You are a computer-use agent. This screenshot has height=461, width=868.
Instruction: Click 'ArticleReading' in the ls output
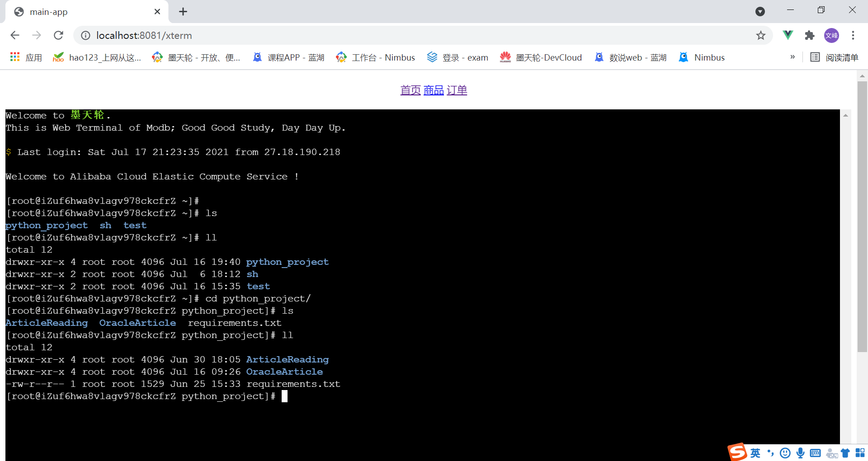pyautogui.click(x=47, y=323)
